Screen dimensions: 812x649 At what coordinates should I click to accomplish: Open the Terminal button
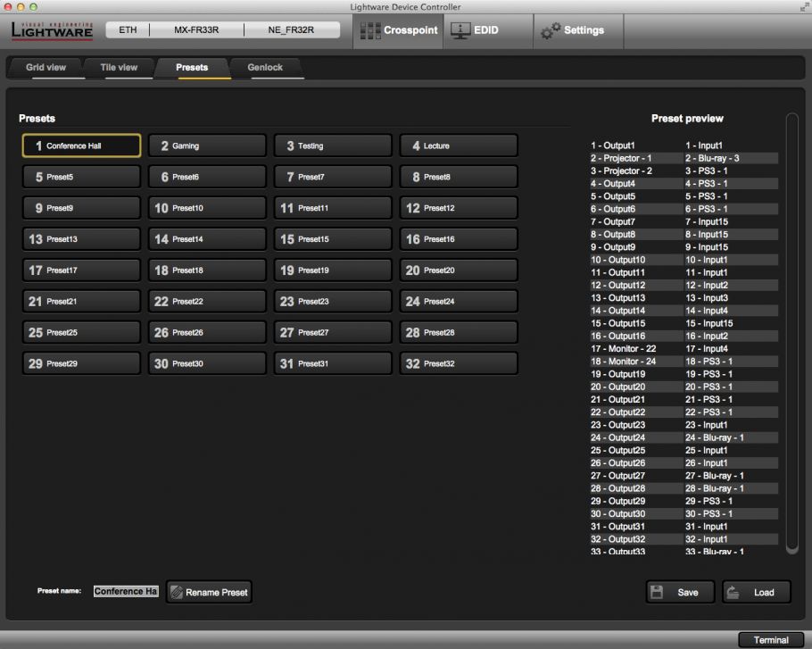pos(771,639)
